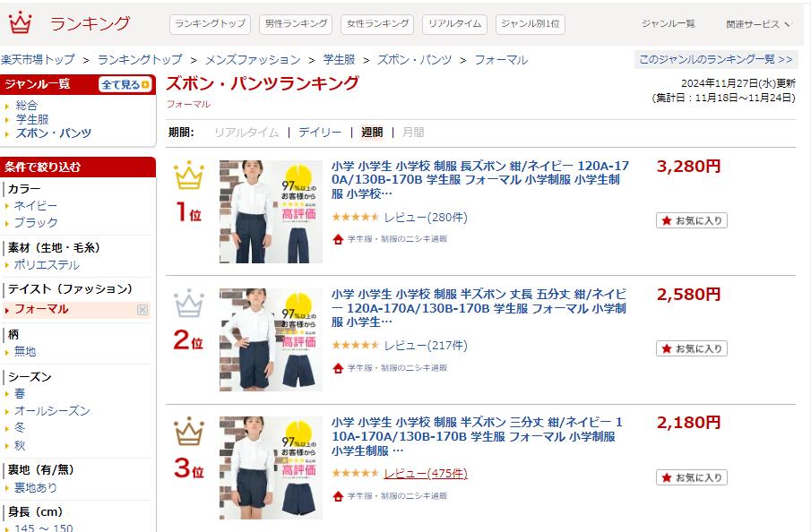Open thumbnail of 2位 half pants product

tap(271, 339)
